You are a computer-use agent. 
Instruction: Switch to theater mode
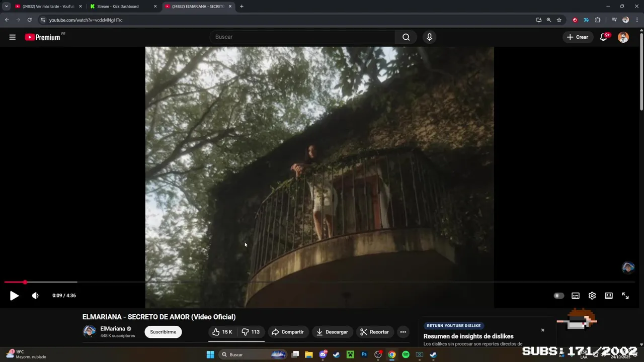pos(609,296)
